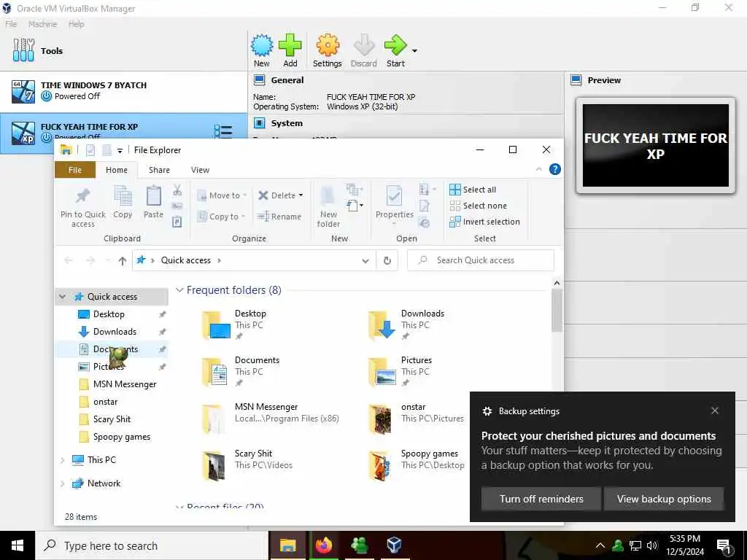Click the New folder icon
Screen dimensions: 747x560
328,195
